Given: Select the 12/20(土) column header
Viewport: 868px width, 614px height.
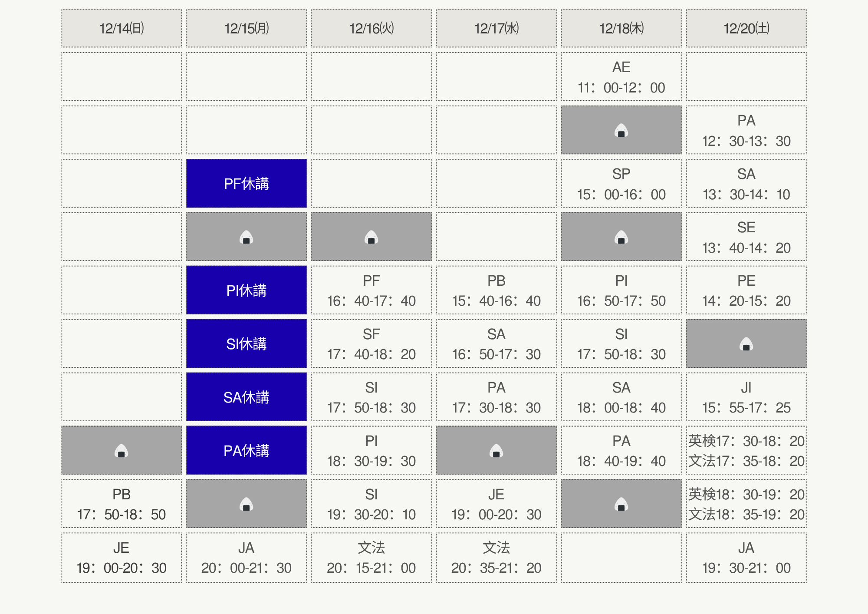Looking at the screenshot, I should point(746,28).
